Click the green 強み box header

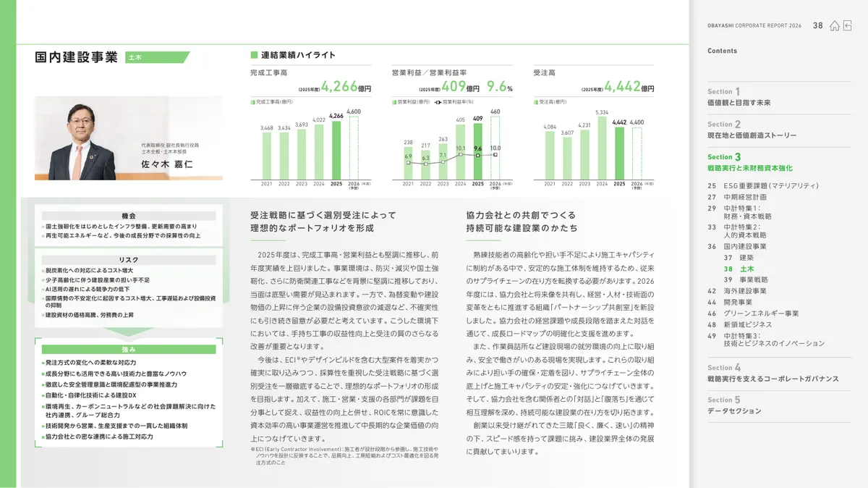129,349
